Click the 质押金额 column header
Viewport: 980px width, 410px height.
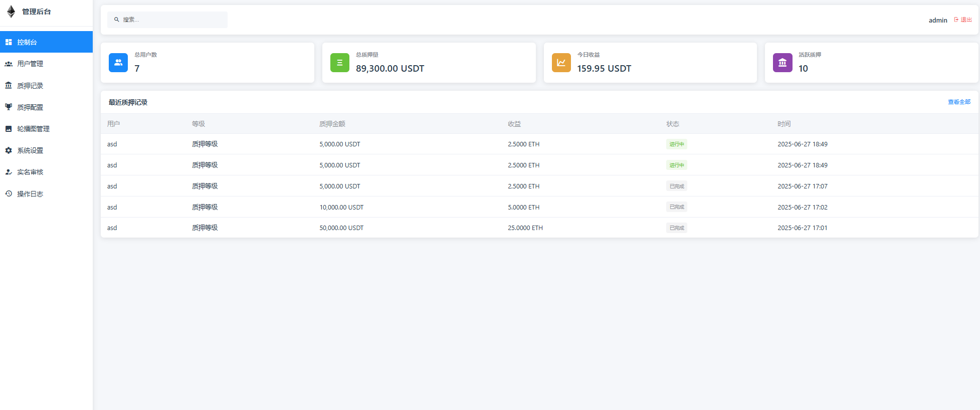pos(332,124)
